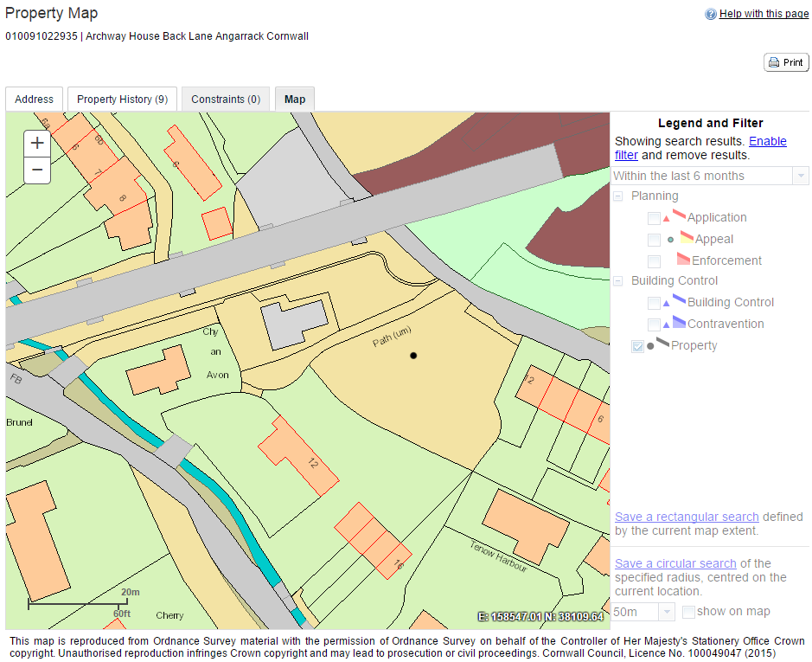
Task: Open the 'Within the last 6 months' dropdown
Action: click(x=710, y=176)
